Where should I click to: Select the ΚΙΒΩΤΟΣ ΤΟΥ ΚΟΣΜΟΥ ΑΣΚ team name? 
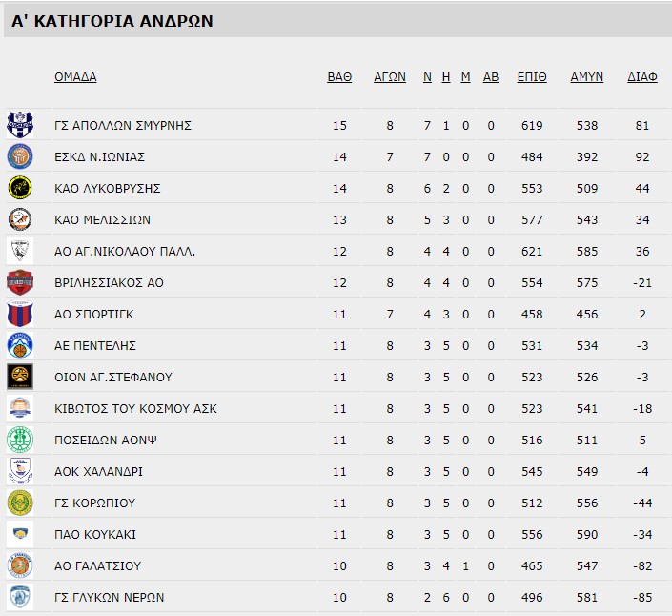click(x=136, y=409)
